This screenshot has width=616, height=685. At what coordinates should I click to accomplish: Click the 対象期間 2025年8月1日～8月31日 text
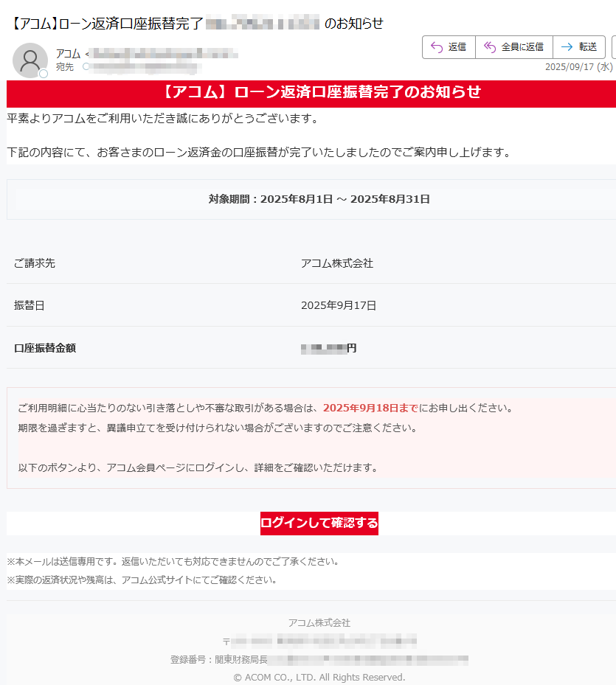point(319,199)
